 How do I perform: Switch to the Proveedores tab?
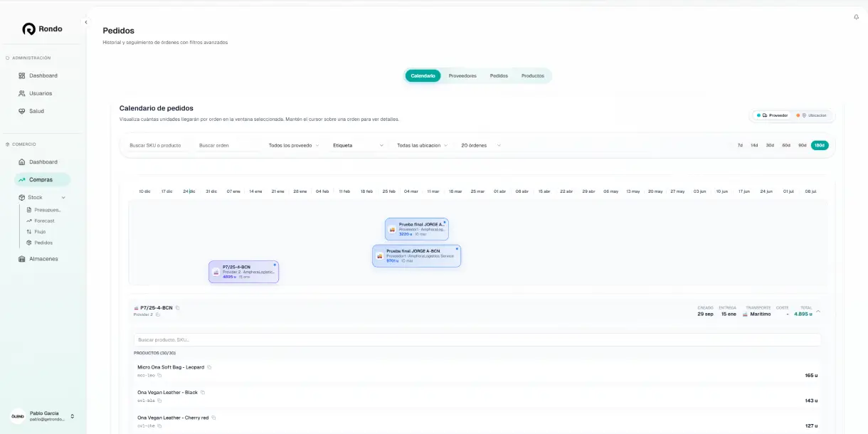(x=462, y=75)
